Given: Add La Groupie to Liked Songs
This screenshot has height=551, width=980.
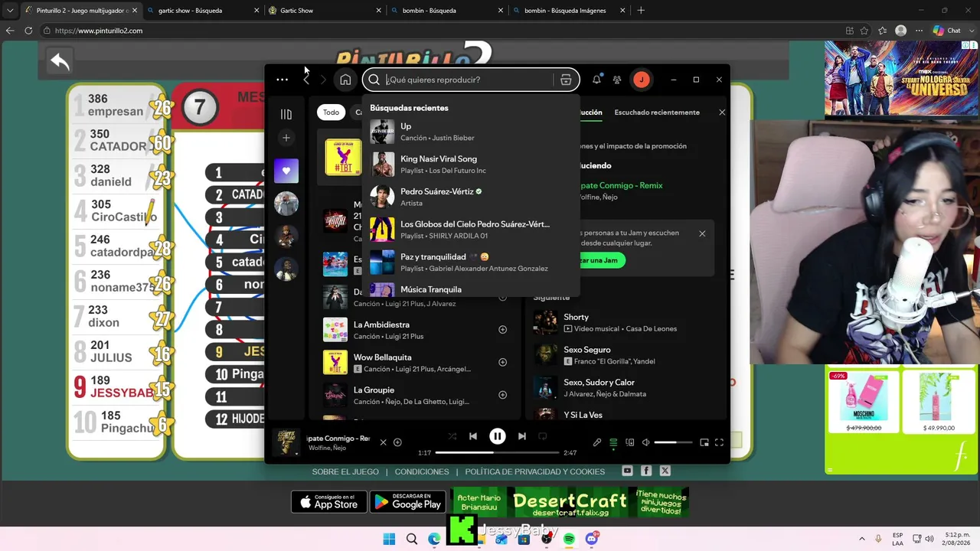Looking at the screenshot, I should (x=503, y=395).
